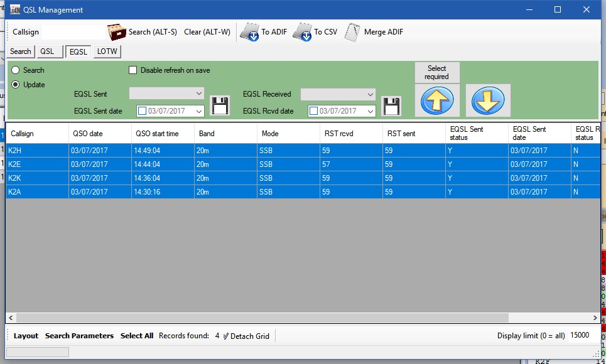Viewport: 606px width, 364px height.
Task: Export records via To CSV icon
Action: pos(302,32)
